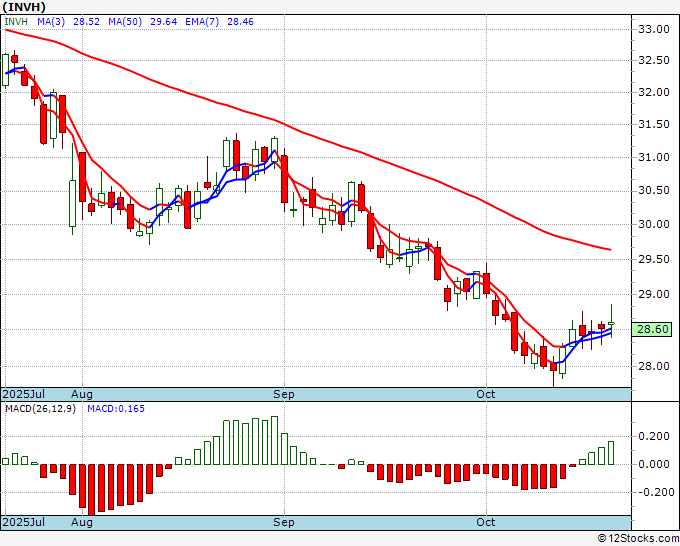Screen dimensions: 680x546
Task: Click the MA(3) legend label
Action: coord(51,22)
